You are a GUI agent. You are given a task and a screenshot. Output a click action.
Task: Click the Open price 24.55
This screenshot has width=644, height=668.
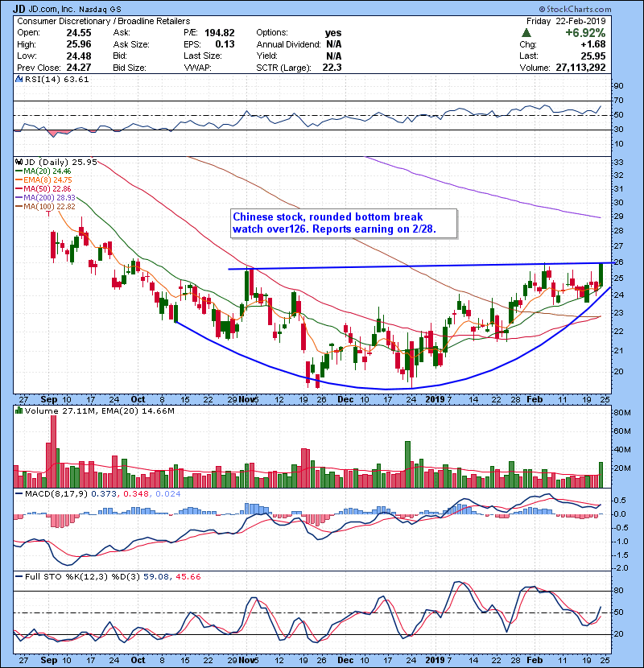pyautogui.click(x=79, y=33)
